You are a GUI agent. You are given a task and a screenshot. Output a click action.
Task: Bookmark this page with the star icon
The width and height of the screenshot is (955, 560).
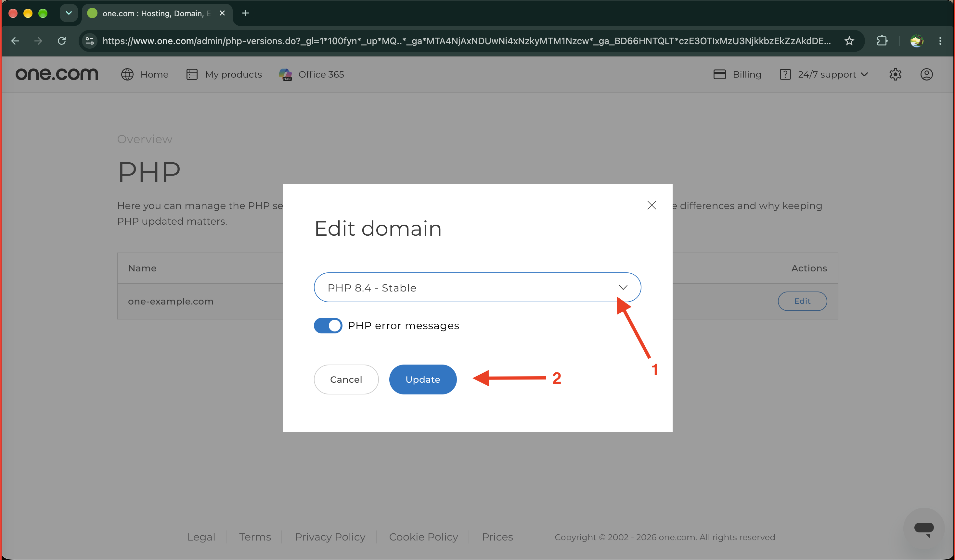849,41
